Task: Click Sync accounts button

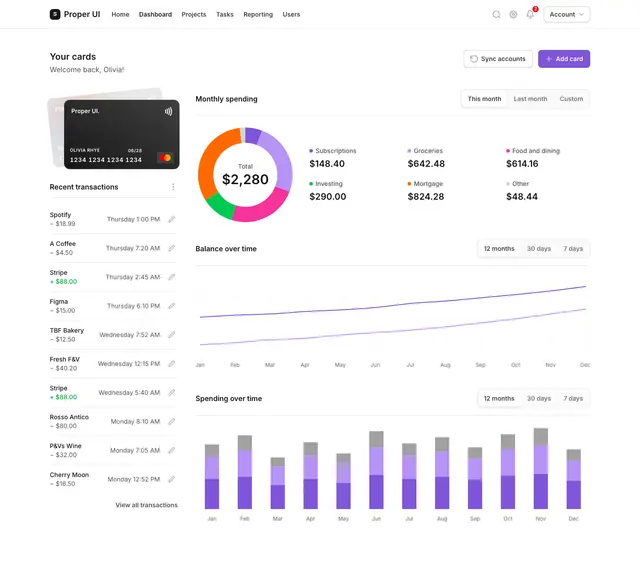Action: pyautogui.click(x=498, y=59)
